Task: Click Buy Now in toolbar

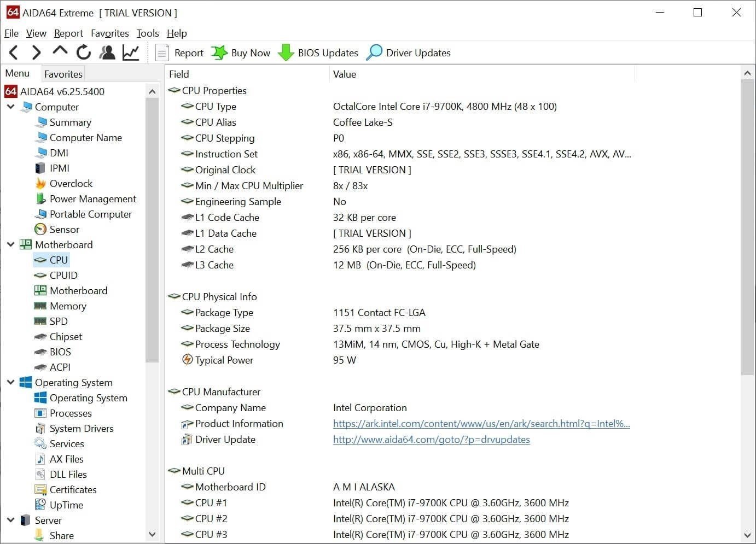Action: tap(241, 52)
